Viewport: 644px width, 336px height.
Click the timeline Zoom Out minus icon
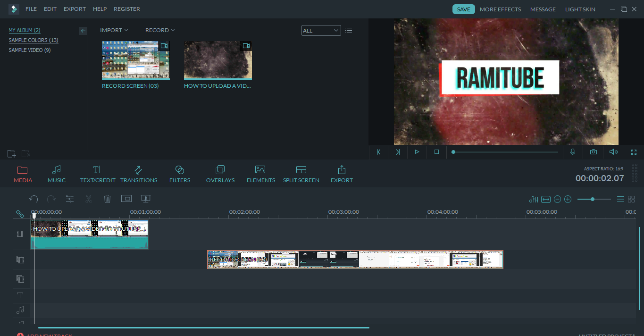click(x=557, y=199)
